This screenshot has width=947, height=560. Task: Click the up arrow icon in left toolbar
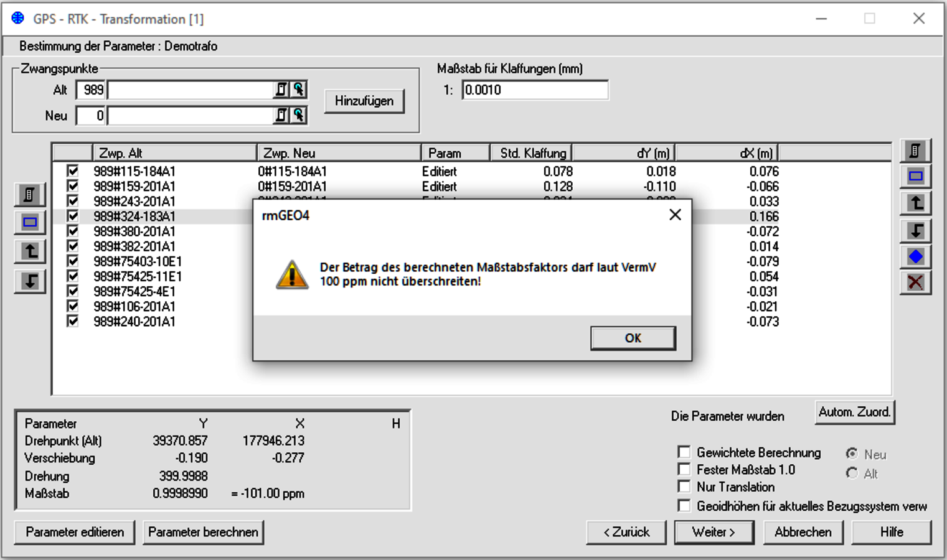click(30, 251)
